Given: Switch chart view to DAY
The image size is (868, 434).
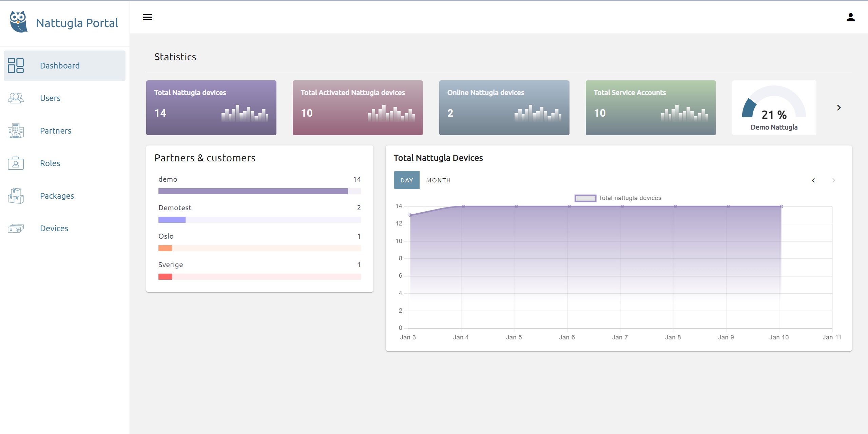Looking at the screenshot, I should pos(406,180).
